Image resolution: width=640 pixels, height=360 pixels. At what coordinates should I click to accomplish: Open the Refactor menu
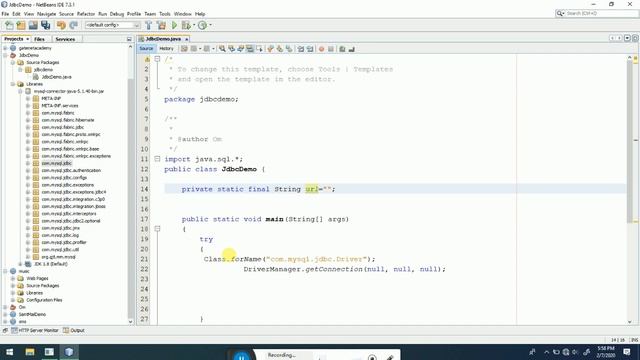click(x=86, y=14)
